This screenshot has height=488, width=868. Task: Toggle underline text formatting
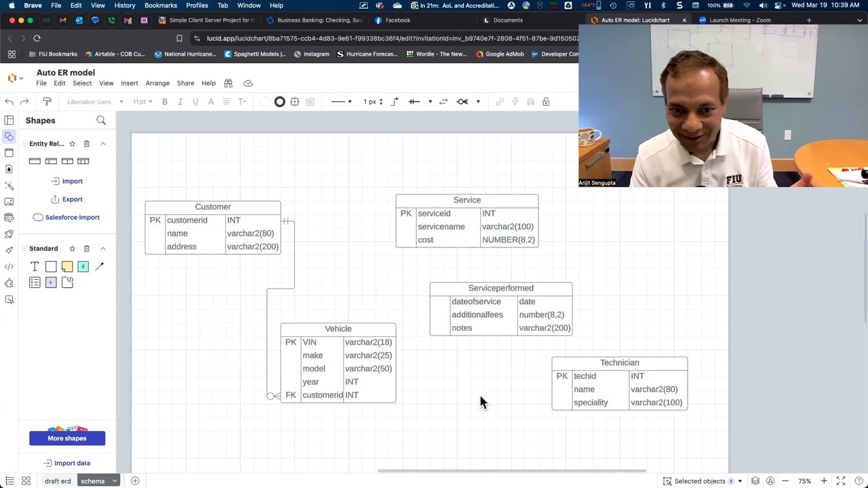coord(195,102)
